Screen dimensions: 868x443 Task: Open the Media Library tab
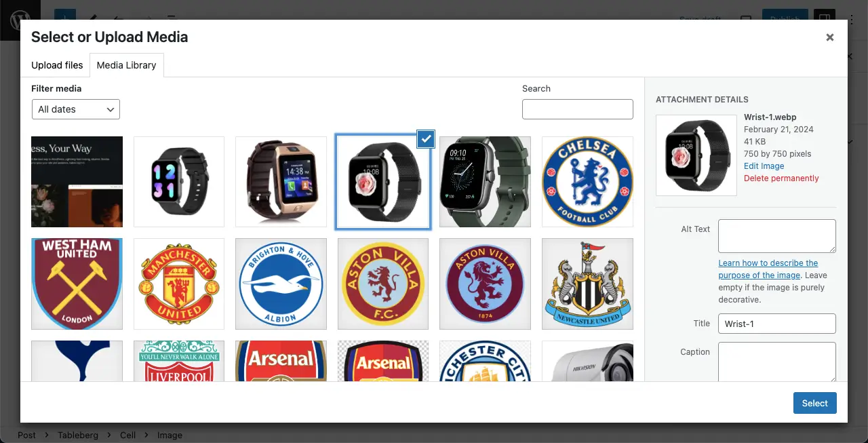126,65
